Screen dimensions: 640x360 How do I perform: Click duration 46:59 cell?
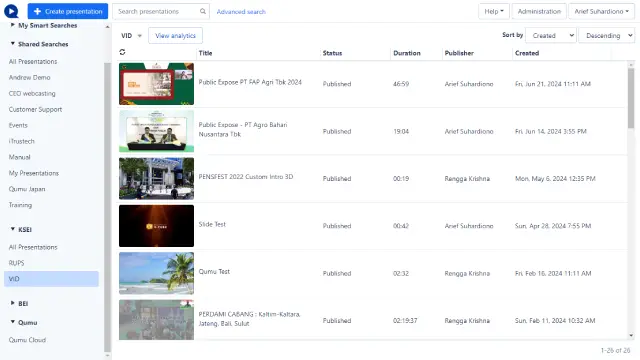401,84
